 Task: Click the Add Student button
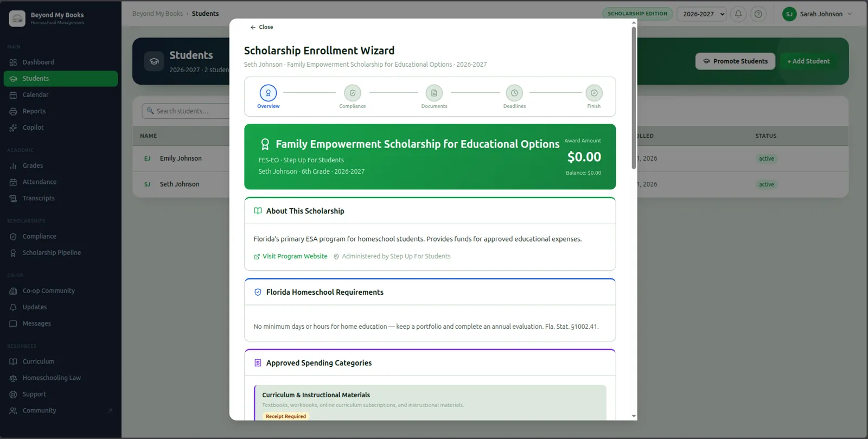pyautogui.click(x=808, y=61)
